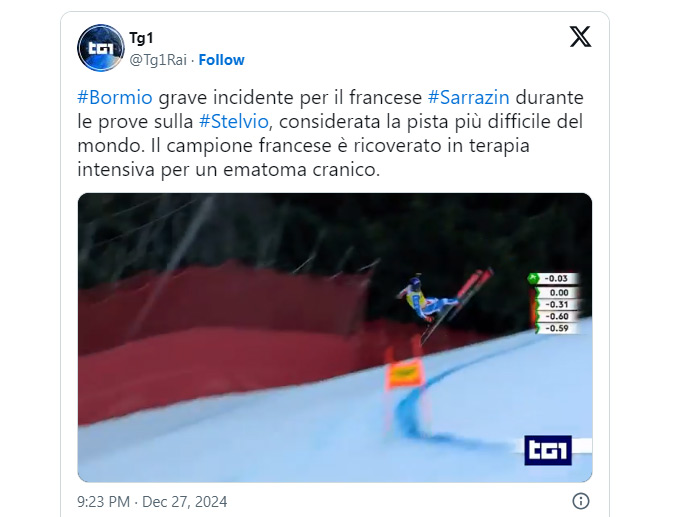Open the @Tg1Rai handle link
The height and width of the screenshot is (517, 677).
point(158,60)
